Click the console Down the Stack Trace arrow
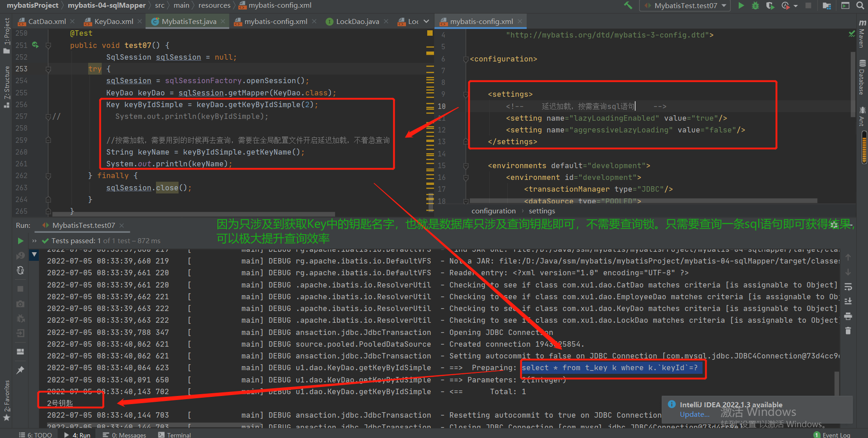 tap(848, 272)
